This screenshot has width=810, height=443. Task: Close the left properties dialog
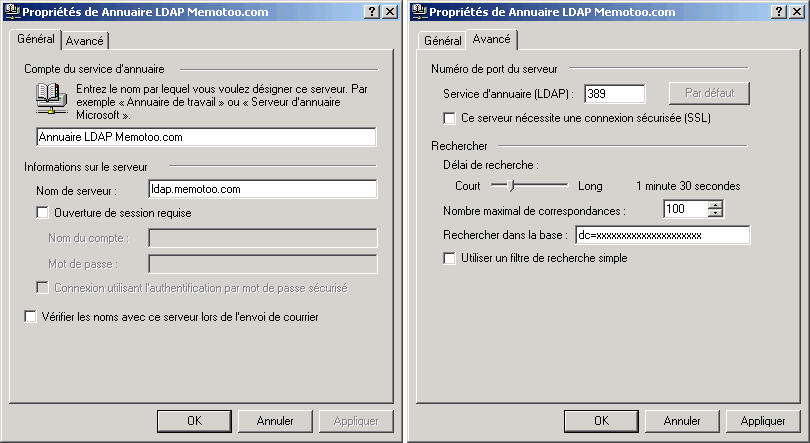[x=390, y=12]
